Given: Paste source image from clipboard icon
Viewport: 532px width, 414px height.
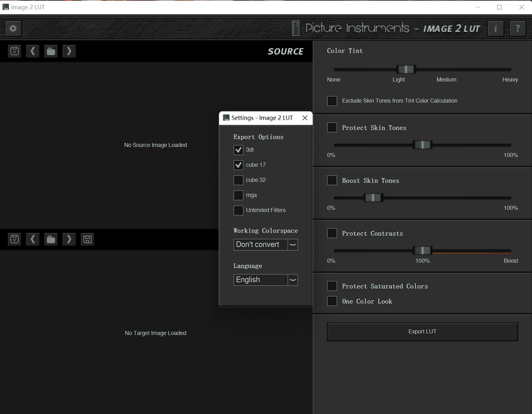Looking at the screenshot, I should coord(15,51).
